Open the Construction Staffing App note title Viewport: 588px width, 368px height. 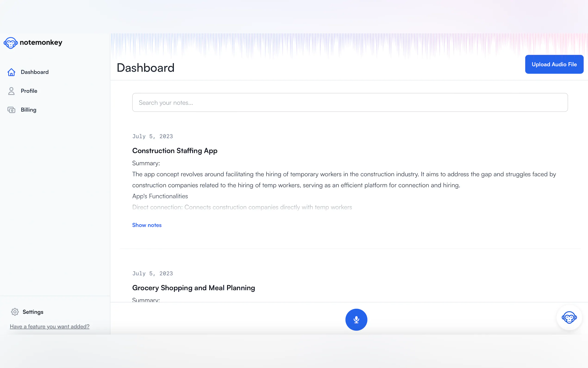(x=175, y=151)
